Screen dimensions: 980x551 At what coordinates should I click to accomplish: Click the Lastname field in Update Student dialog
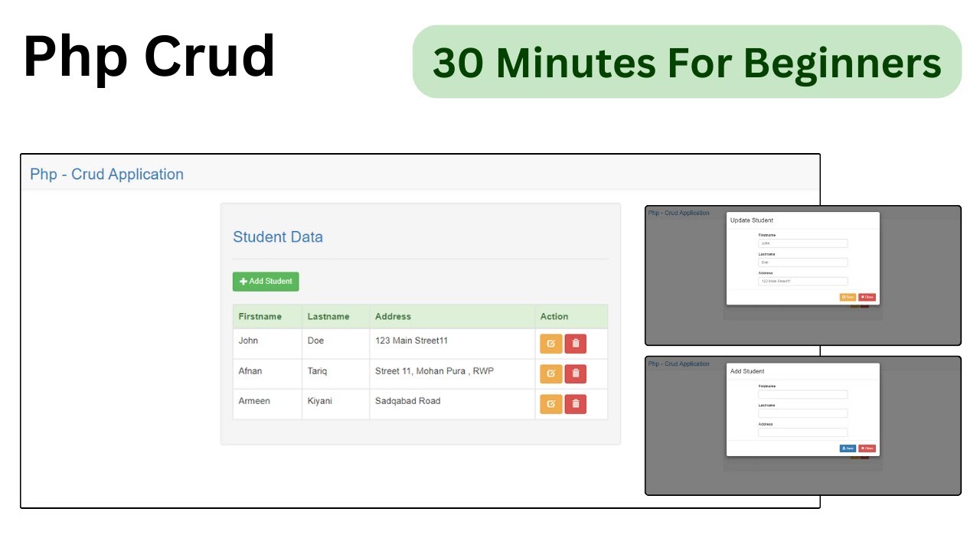point(803,262)
